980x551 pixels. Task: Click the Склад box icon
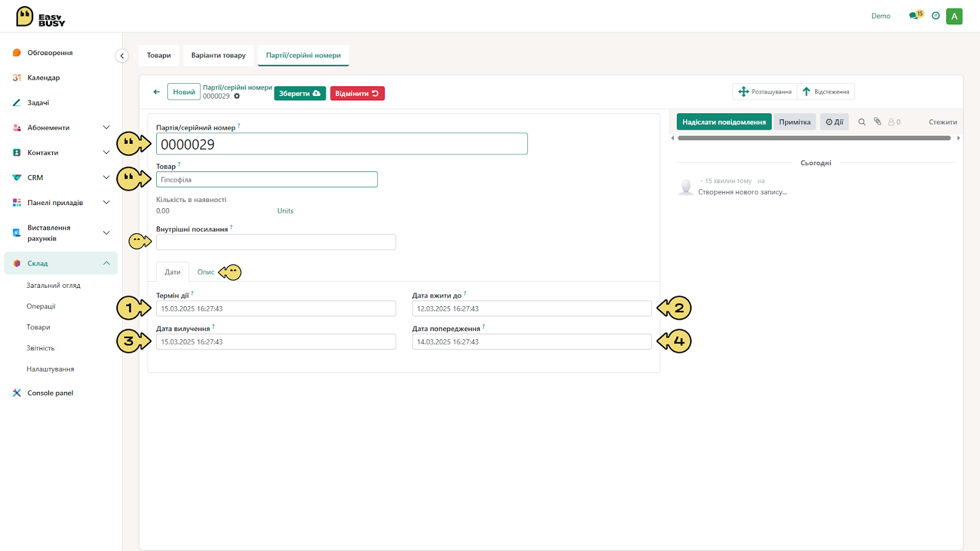pyautogui.click(x=17, y=263)
